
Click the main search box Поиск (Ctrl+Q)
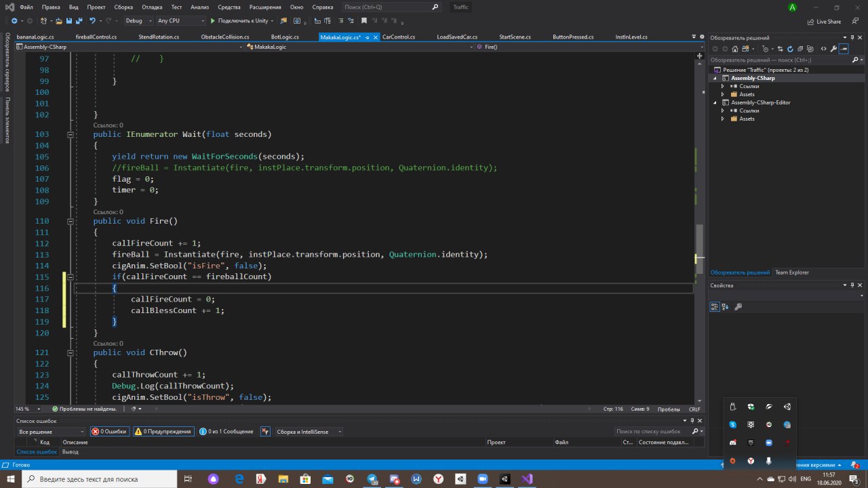pos(393,7)
